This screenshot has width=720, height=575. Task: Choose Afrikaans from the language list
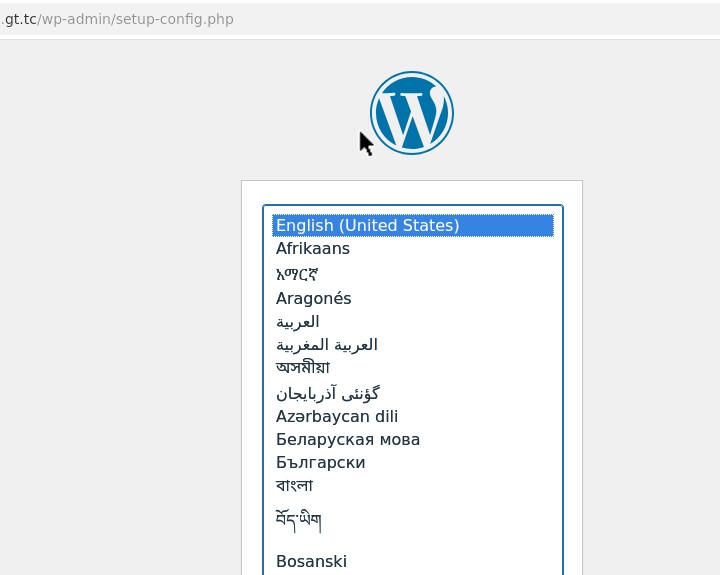pyautogui.click(x=313, y=249)
